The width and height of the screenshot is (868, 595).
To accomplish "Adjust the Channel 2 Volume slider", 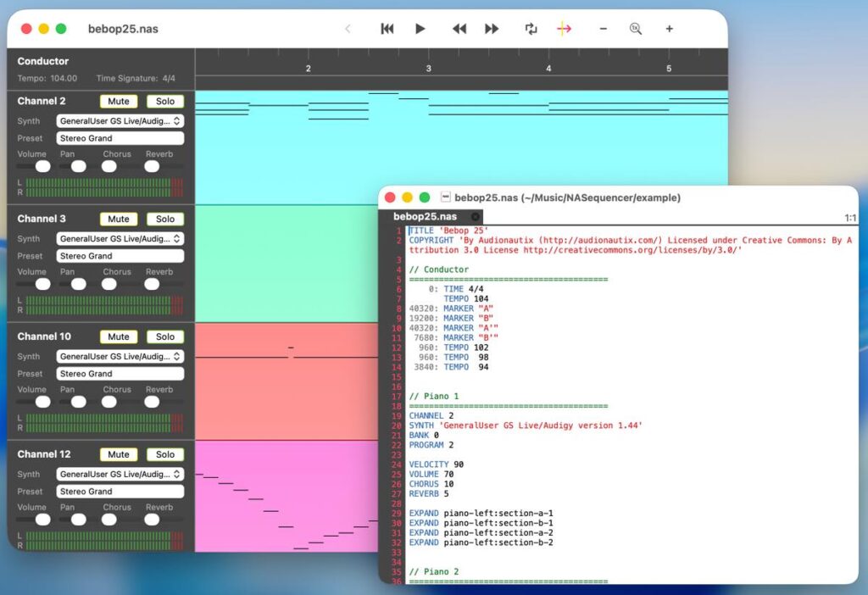I will click(42, 167).
